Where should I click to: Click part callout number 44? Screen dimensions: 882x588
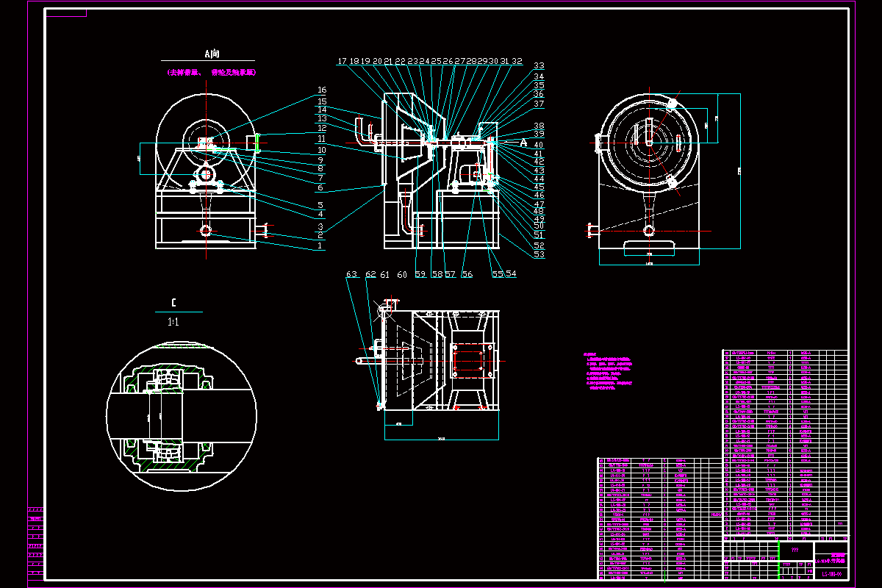(539, 179)
